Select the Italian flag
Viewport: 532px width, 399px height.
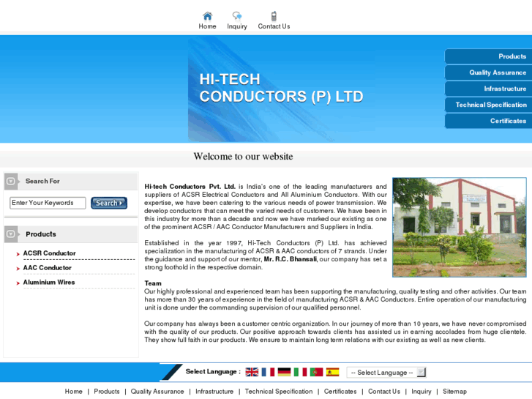[x=300, y=372]
